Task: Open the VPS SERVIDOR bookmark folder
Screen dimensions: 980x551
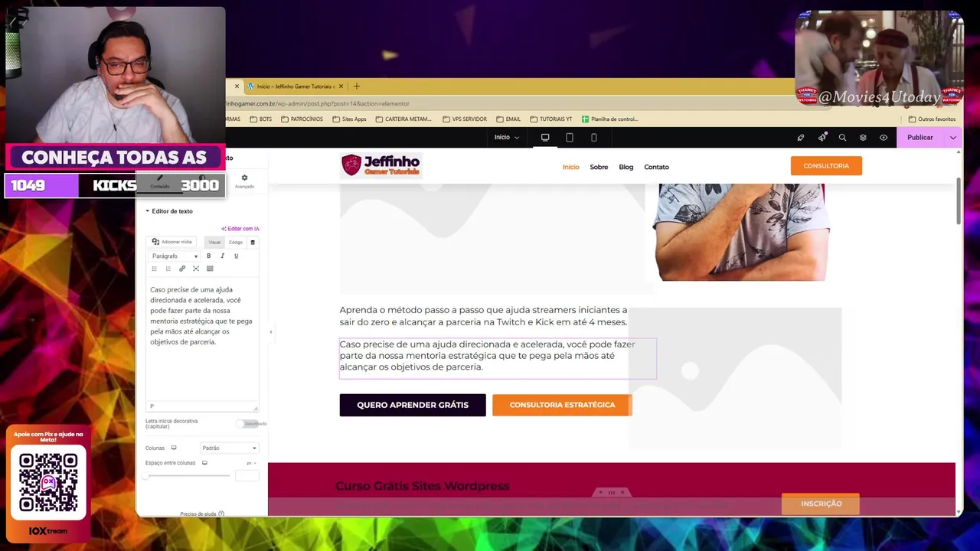Action: 465,119
